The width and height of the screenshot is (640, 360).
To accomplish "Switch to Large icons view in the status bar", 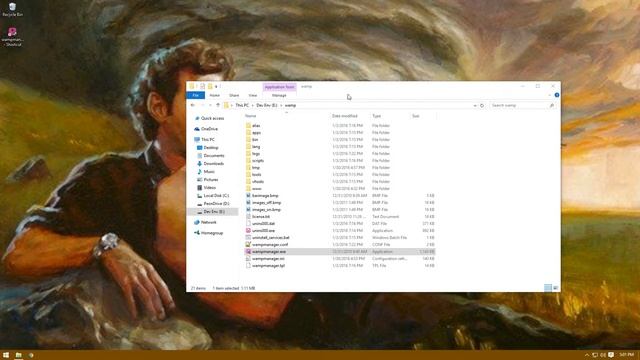I will click(556, 288).
